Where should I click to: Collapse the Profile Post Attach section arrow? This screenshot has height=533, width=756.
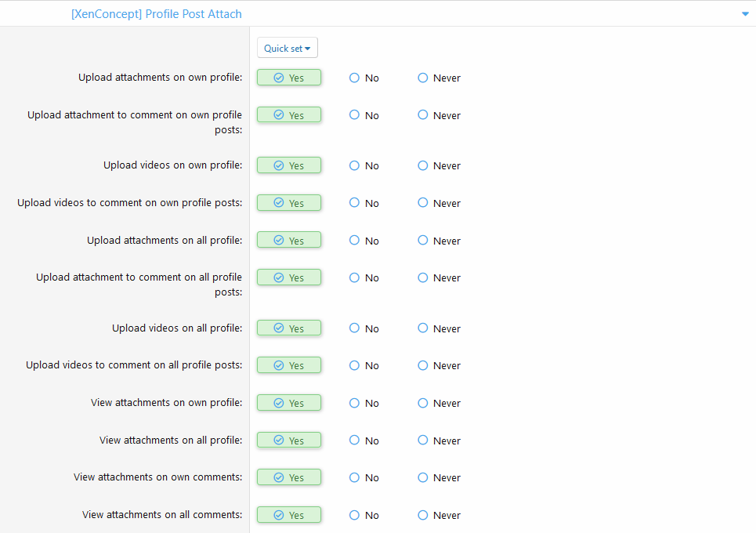coord(744,14)
